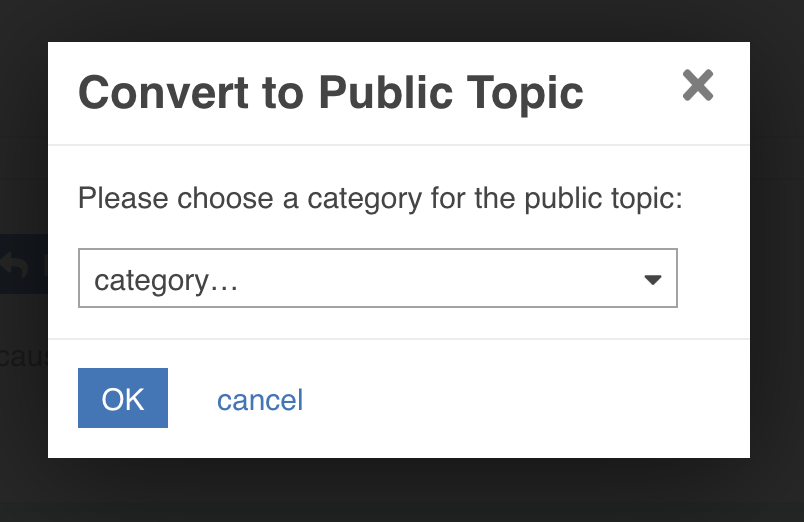Click the word 'category' in the prompt sentence
This screenshot has width=804, height=522.
pos(364,199)
